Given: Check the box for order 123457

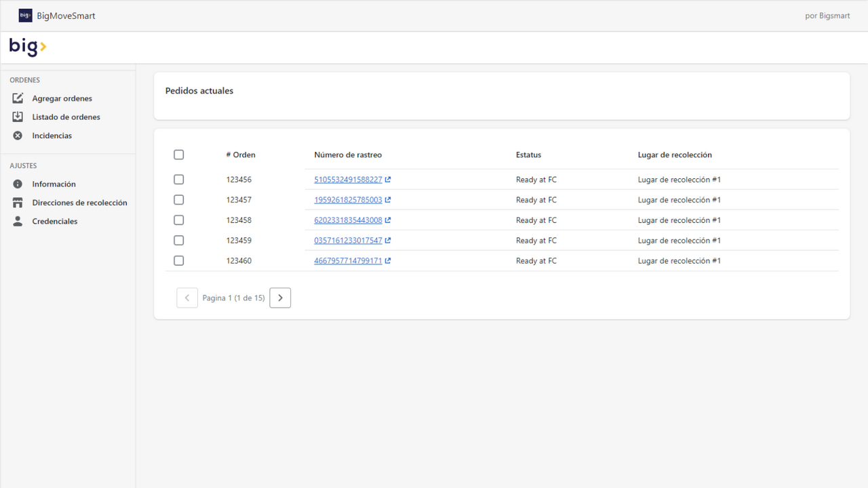Looking at the screenshot, I should (179, 200).
